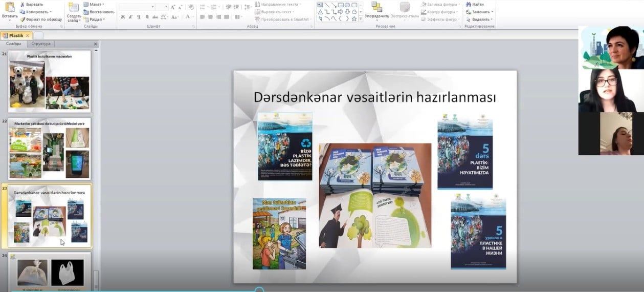Toggle text shadow (S) formatting
This screenshot has height=292, width=644.
(147, 17)
